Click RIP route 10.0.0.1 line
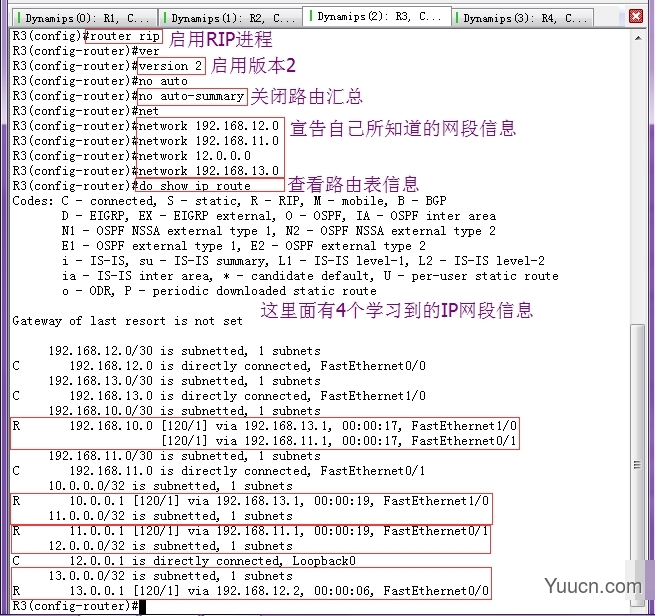 251,501
